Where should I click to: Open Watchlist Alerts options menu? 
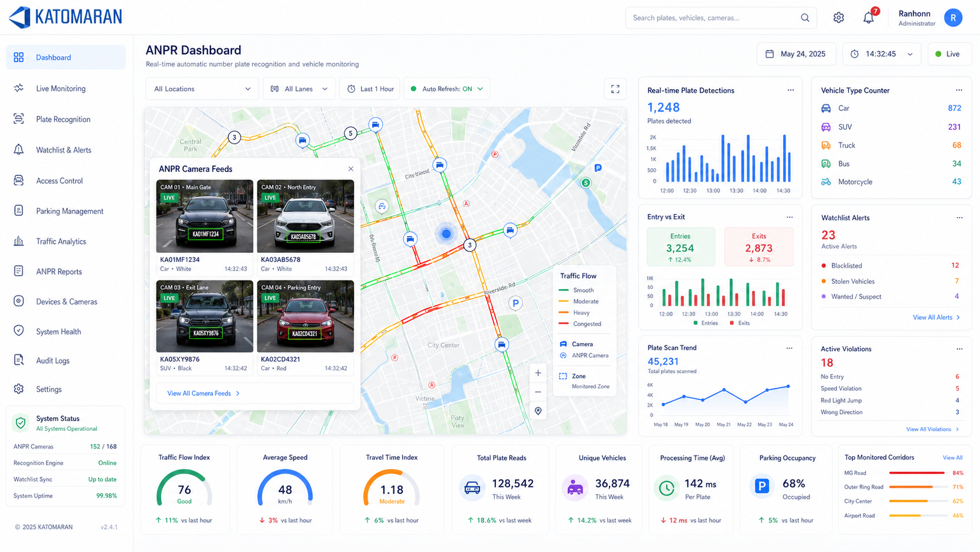point(959,218)
